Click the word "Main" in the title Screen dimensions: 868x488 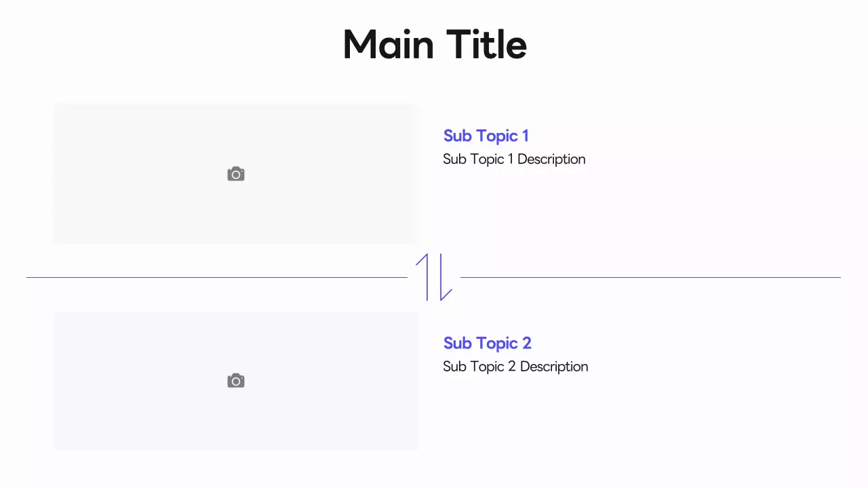click(388, 45)
